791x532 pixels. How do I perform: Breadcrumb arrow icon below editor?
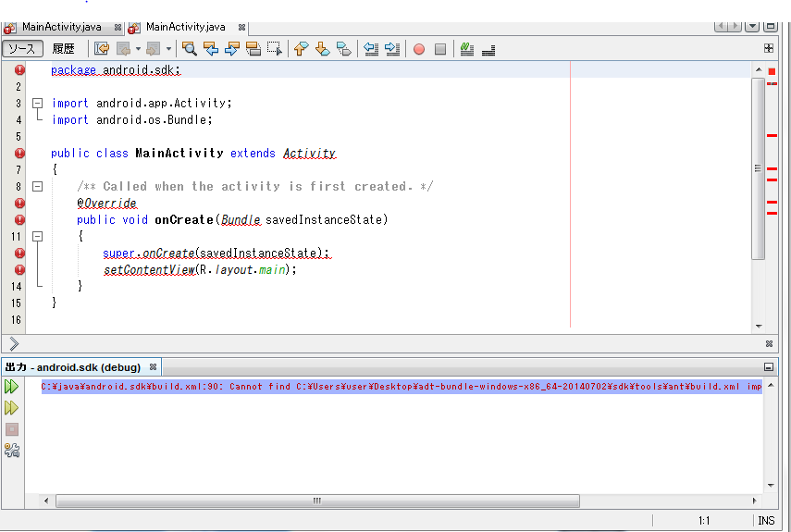click(14, 344)
